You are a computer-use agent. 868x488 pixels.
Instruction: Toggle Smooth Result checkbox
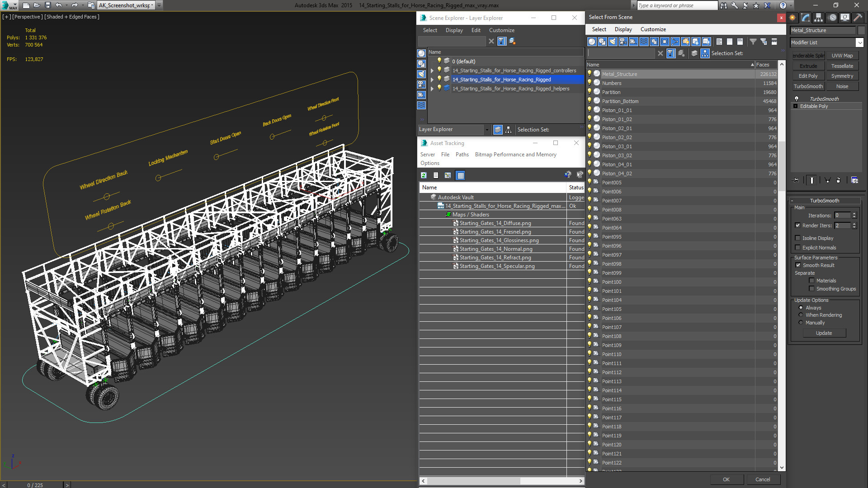[798, 265]
